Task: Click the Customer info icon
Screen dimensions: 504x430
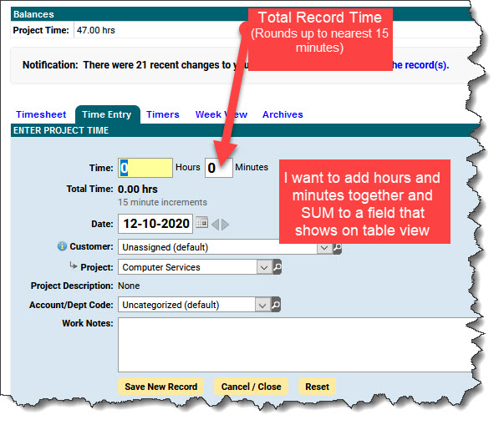Action: pyautogui.click(x=62, y=246)
